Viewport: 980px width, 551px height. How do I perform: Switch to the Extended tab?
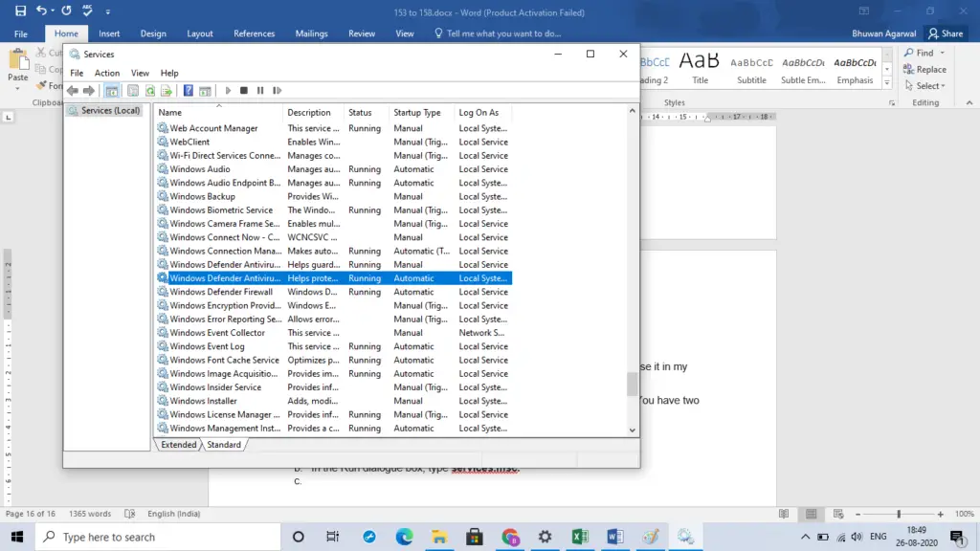pyautogui.click(x=179, y=445)
